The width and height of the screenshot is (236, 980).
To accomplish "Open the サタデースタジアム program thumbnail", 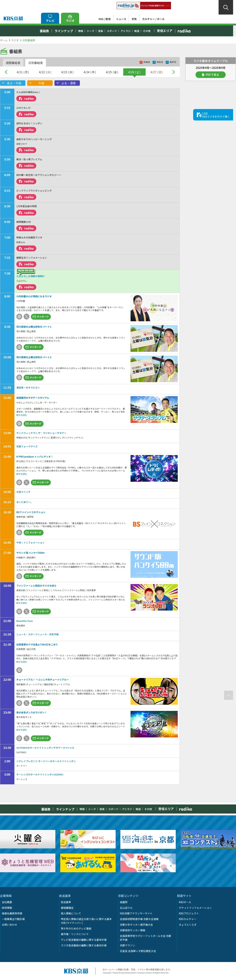I will tap(154, 409).
